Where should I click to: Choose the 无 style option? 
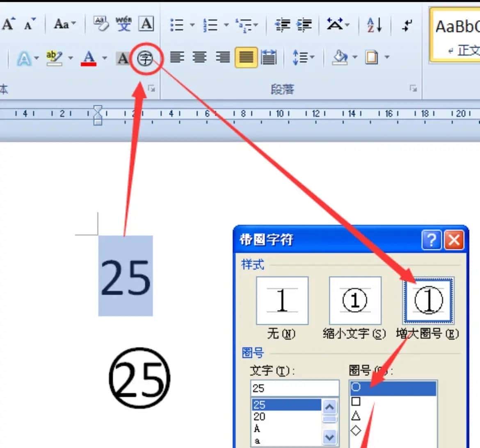[282, 300]
